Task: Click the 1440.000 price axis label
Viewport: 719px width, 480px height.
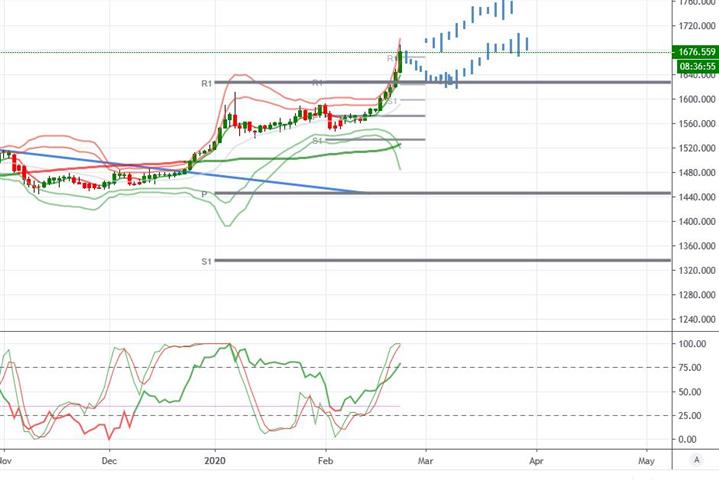Action: [697, 197]
